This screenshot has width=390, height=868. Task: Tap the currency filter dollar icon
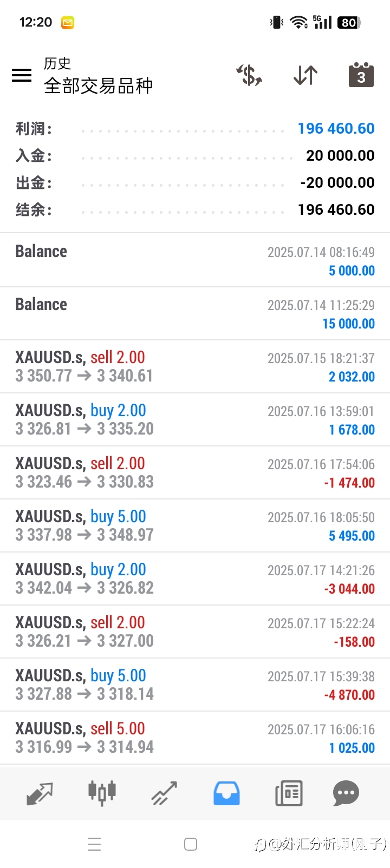(249, 75)
